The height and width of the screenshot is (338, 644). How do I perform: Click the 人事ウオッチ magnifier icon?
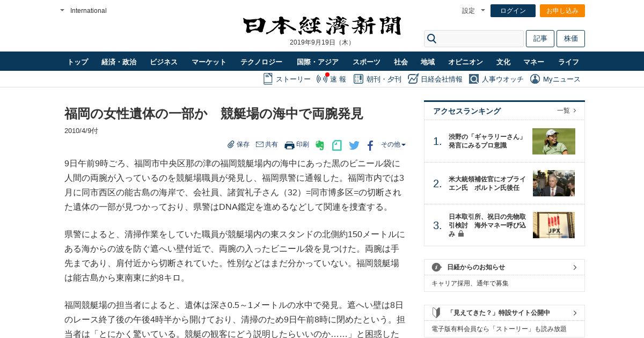pos(473,79)
